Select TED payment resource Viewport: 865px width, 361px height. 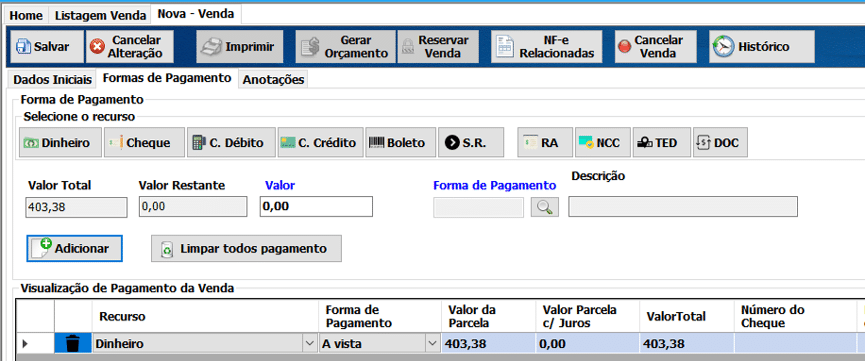661,143
